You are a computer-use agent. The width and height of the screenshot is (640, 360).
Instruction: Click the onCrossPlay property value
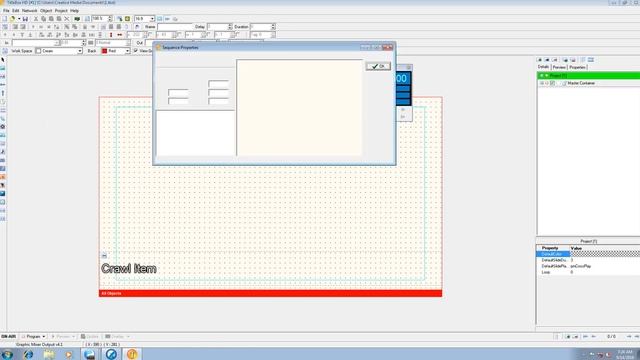point(580,266)
